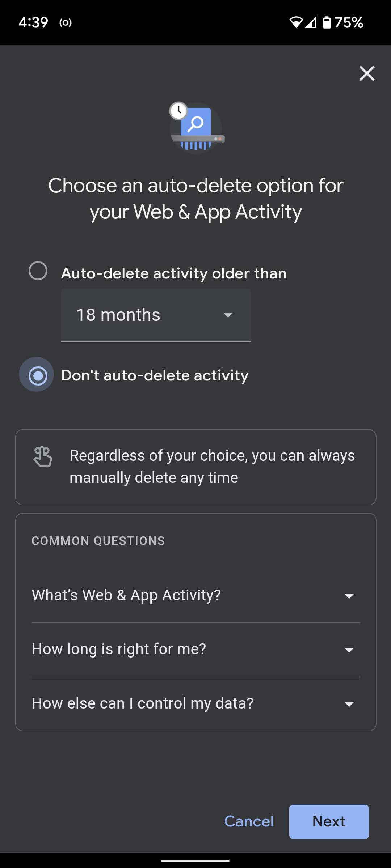Enable auto-deletion by choosing its radio button
The height and width of the screenshot is (868, 391).
(38, 270)
